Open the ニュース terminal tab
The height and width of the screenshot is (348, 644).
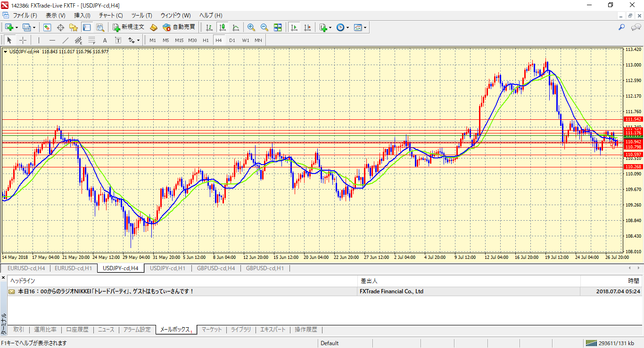point(106,330)
